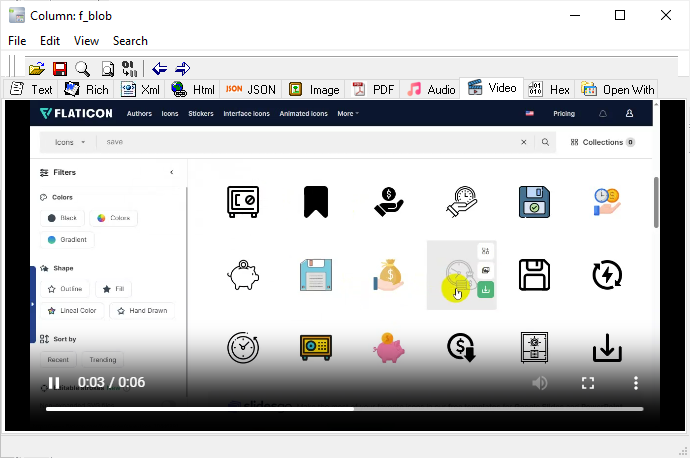Open video more options menu
This screenshot has height=458, width=690.
636,383
